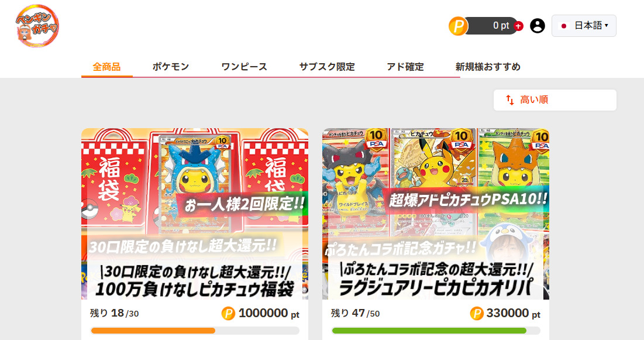Open the 新規様おすすめ tab

click(x=488, y=67)
